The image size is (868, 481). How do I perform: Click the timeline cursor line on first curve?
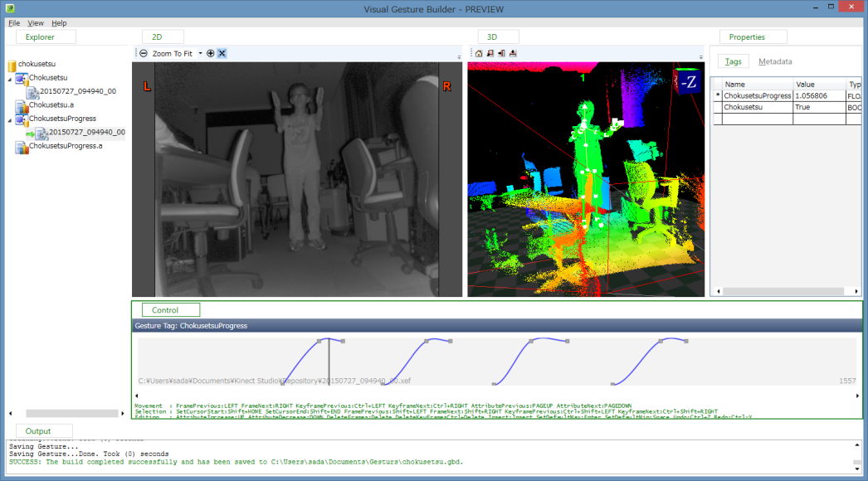[329, 360]
